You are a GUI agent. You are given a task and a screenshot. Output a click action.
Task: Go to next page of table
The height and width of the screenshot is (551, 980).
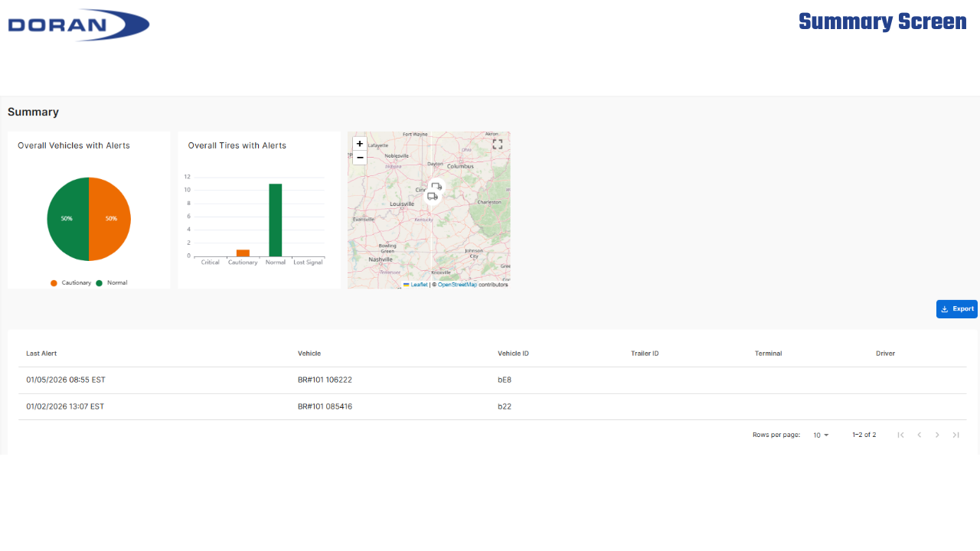937,435
